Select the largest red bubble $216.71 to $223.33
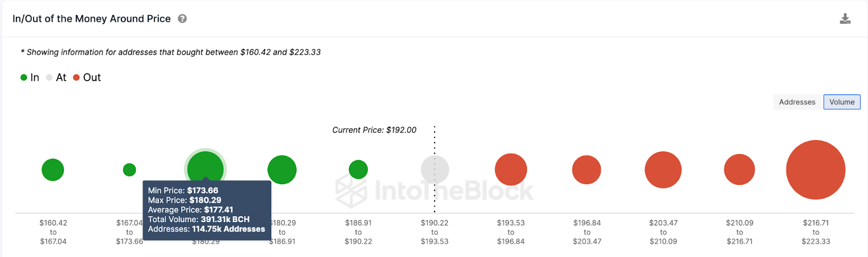The image size is (868, 257). point(816,170)
